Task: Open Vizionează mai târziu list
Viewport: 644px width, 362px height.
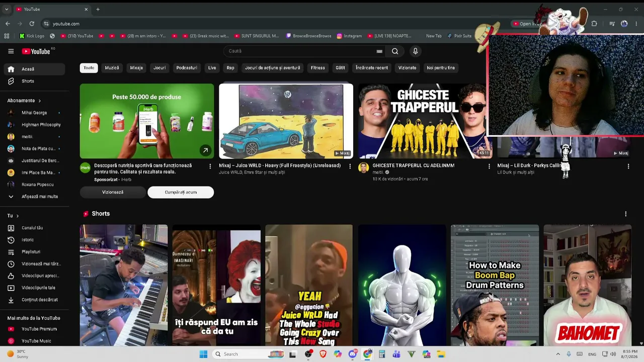Action: pyautogui.click(x=34, y=264)
